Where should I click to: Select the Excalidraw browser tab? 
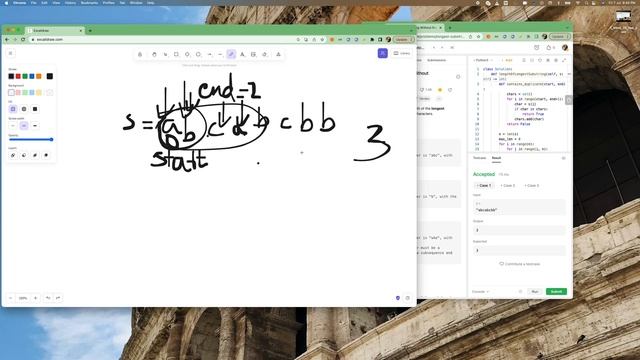point(54,31)
